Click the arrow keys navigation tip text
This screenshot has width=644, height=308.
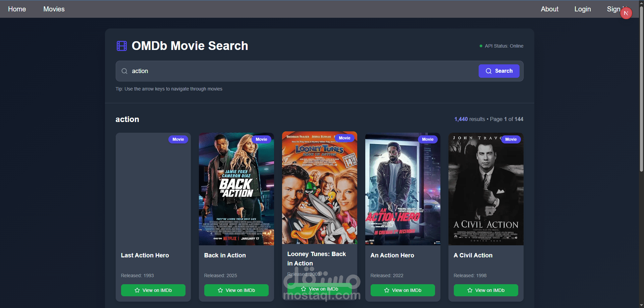[x=169, y=89]
